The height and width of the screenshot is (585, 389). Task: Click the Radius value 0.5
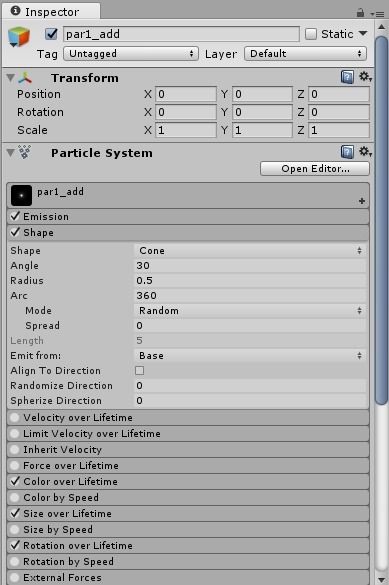[250, 281]
